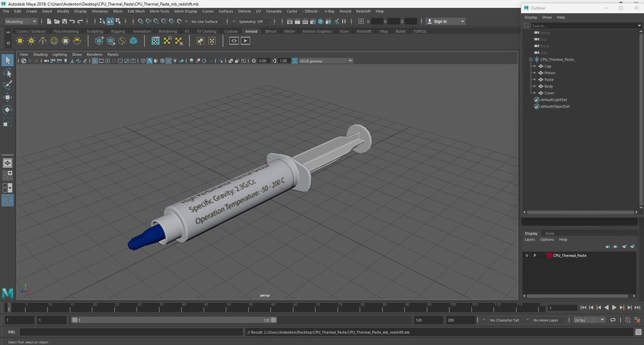Toggle Auto Keyframe button
644x345 pixels.
[628, 320]
